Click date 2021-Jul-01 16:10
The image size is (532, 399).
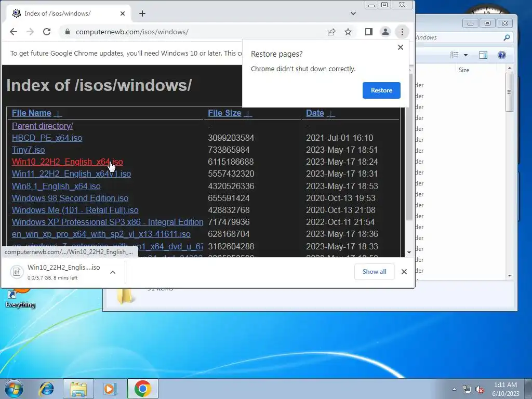(339, 138)
